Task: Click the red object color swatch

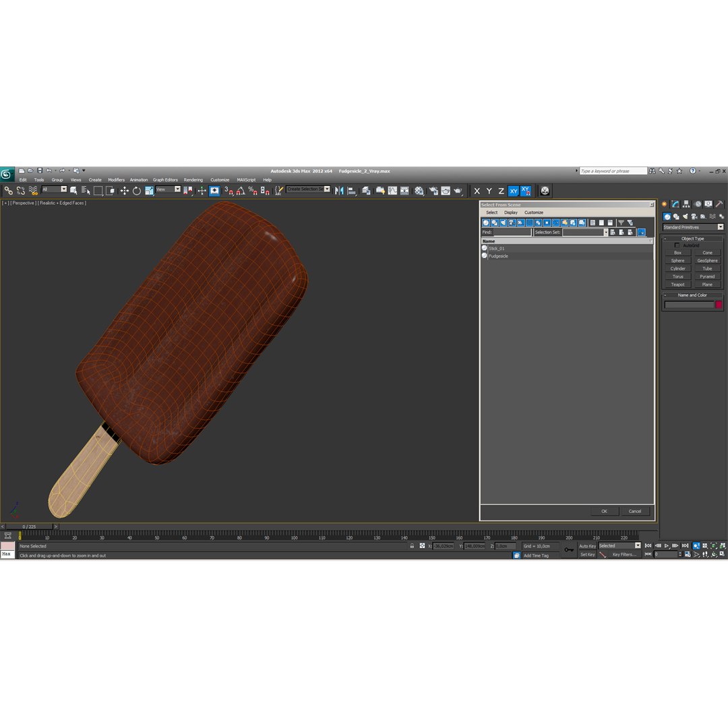Action: pos(719,305)
